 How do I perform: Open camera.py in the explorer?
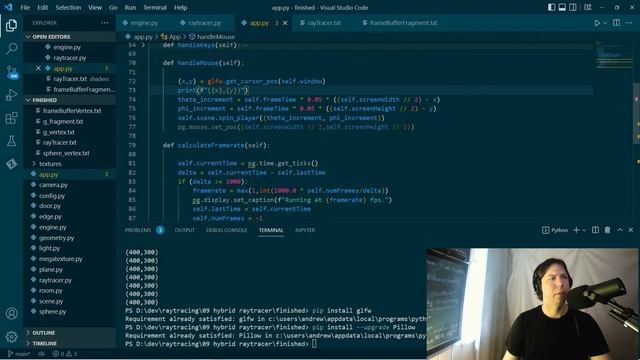coord(53,185)
